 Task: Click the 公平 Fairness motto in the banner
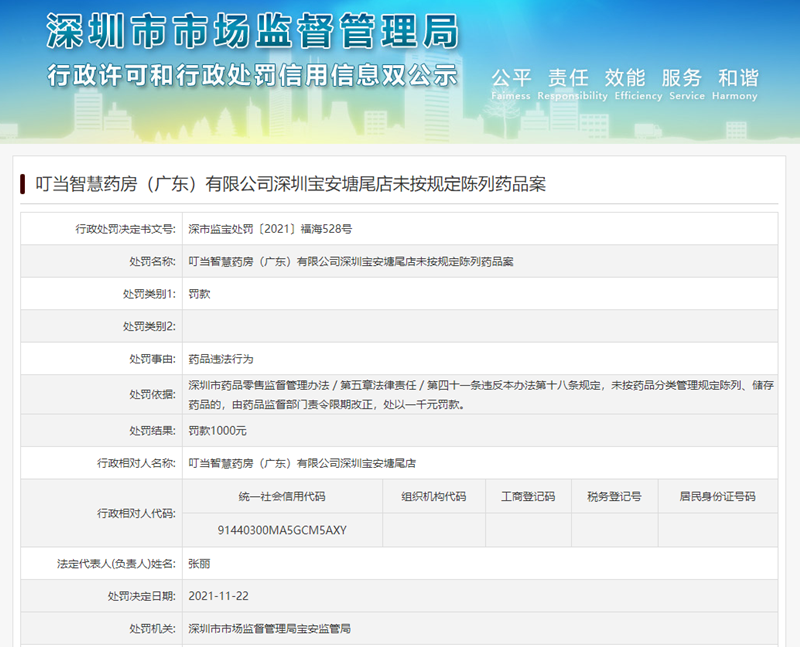[x=511, y=84]
